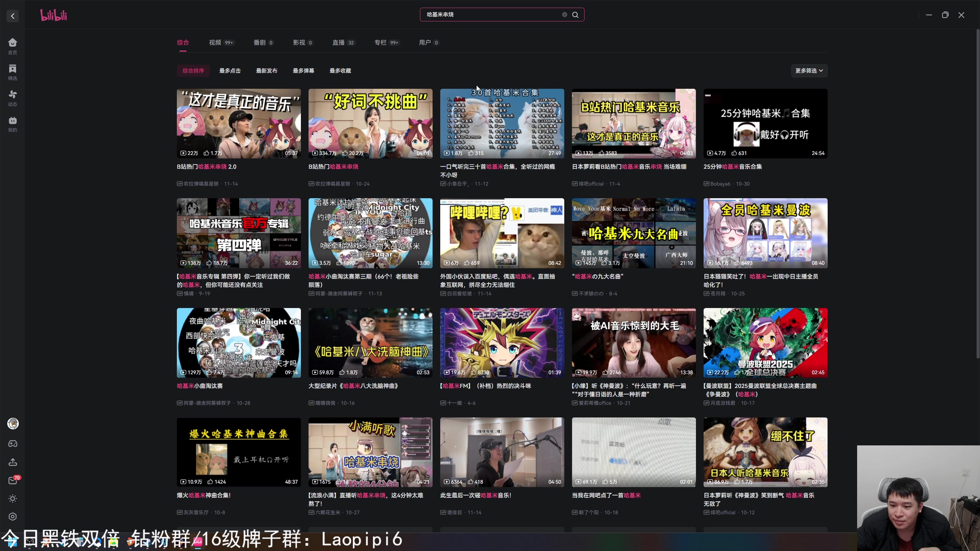Screen dimensions: 980x551
Task: Click the back arrow button
Action: [13, 16]
